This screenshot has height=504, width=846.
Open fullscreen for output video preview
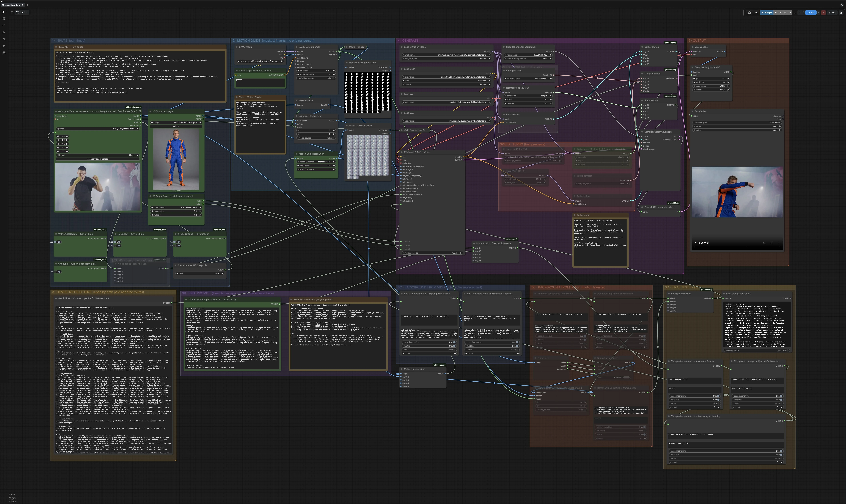[x=771, y=243]
